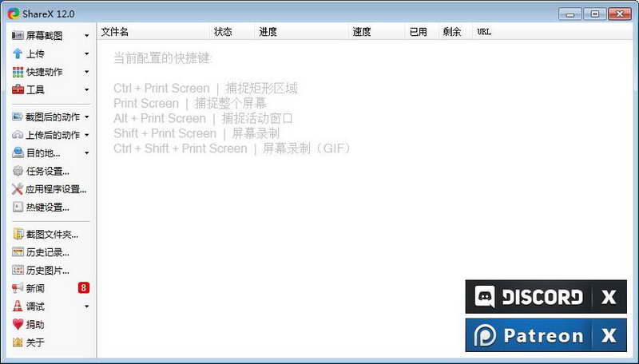Expand the 目的地 dropdown arrow
The width and height of the screenshot is (639, 364).
[86, 153]
